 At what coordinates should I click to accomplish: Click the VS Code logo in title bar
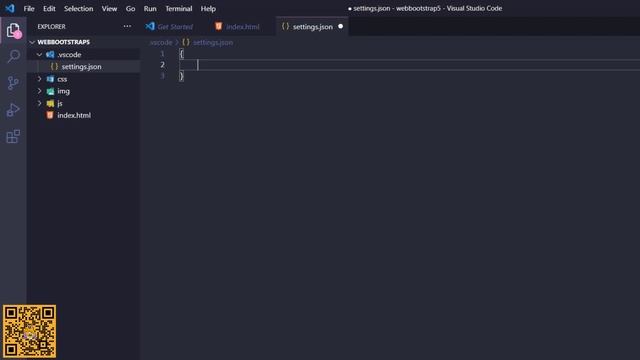click(x=10, y=8)
